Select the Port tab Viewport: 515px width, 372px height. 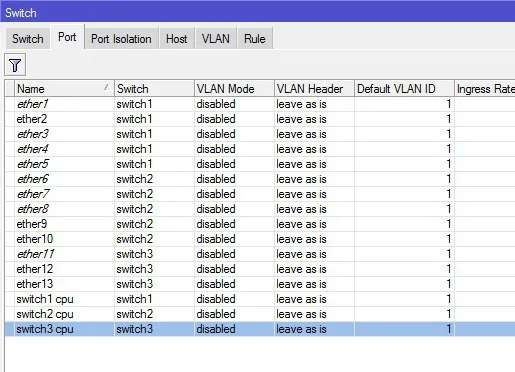pos(67,37)
